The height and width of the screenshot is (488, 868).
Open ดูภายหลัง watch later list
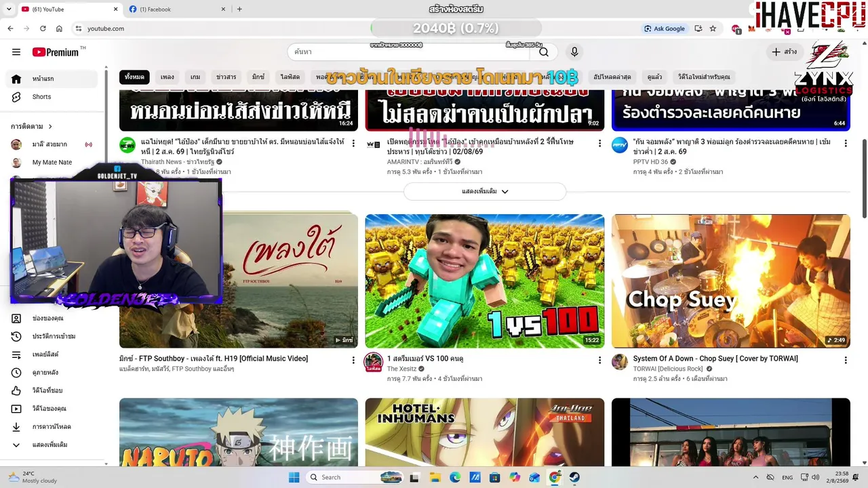click(52, 373)
